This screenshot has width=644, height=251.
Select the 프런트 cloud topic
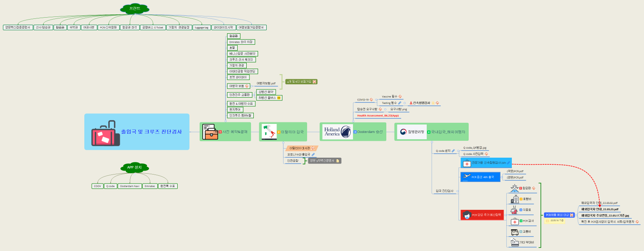[135, 8]
